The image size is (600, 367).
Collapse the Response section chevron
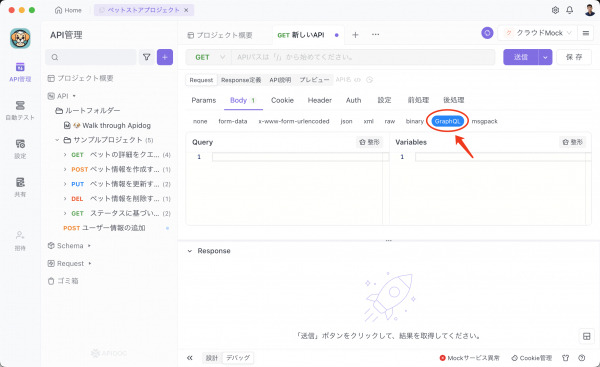click(x=189, y=251)
